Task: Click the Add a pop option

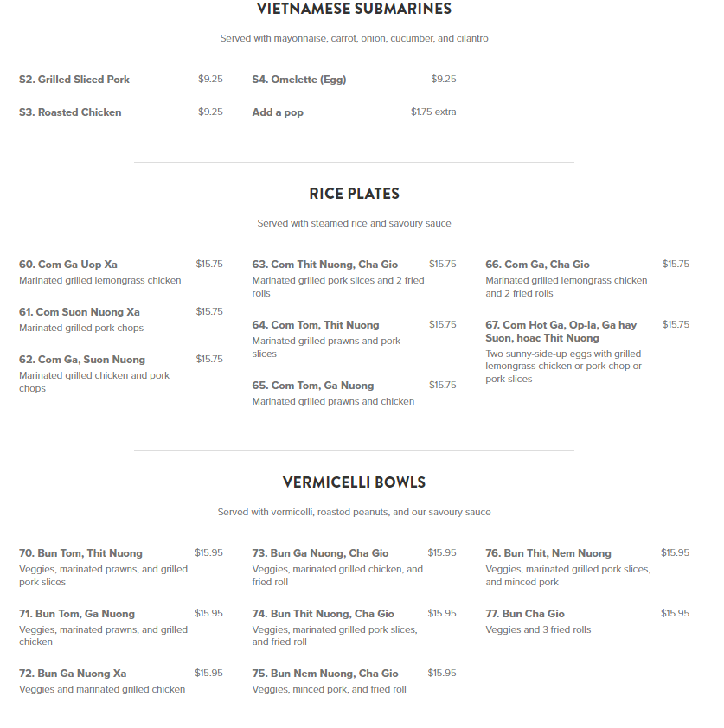Action: point(278,112)
